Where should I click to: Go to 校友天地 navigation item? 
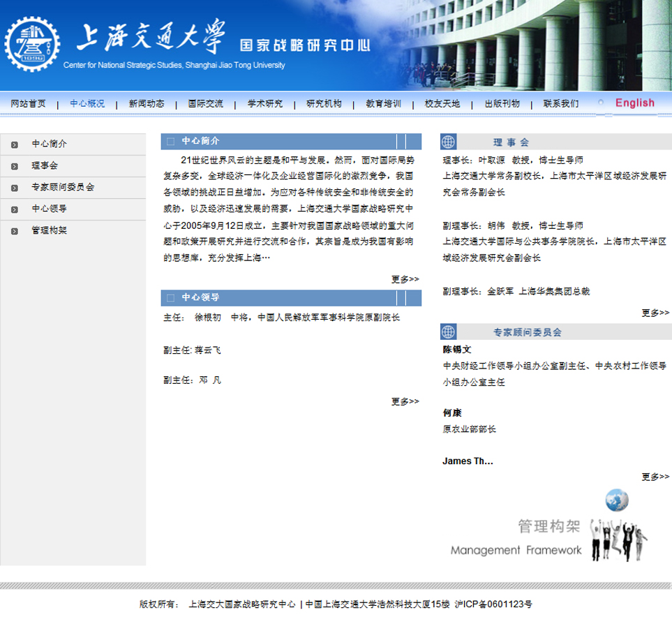point(442,104)
